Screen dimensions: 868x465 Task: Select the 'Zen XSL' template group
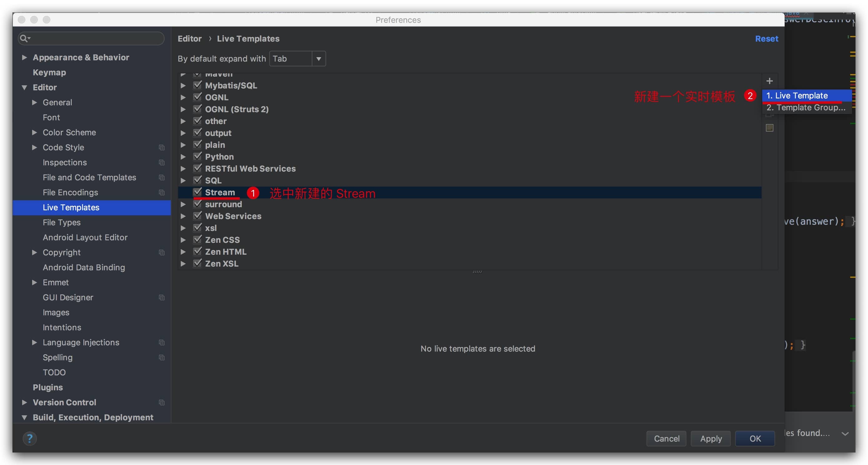(x=222, y=264)
